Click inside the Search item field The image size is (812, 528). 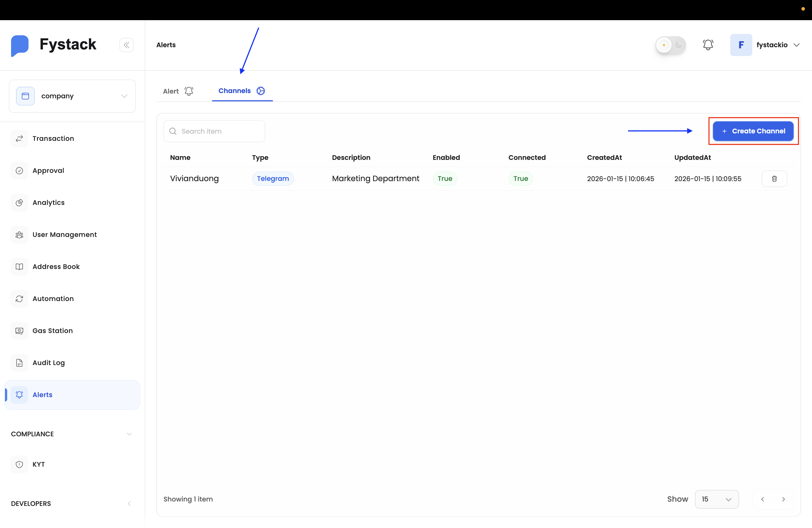[214, 131]
